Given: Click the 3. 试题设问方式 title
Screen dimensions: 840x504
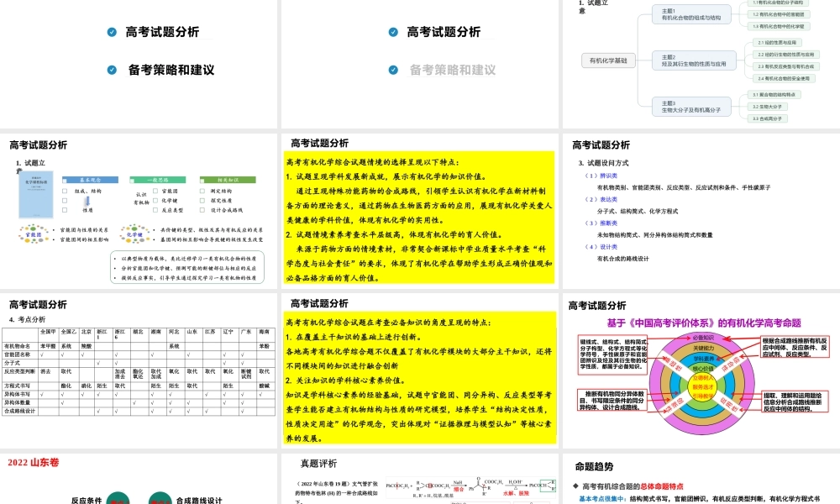Looking at the screenshot, I should (604, 163).
